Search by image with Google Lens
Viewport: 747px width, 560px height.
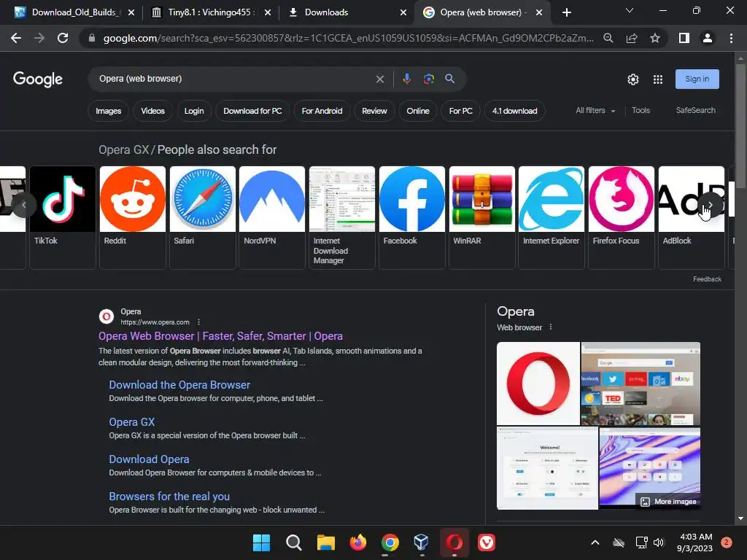pyautogui.click(x=429, y=79)
